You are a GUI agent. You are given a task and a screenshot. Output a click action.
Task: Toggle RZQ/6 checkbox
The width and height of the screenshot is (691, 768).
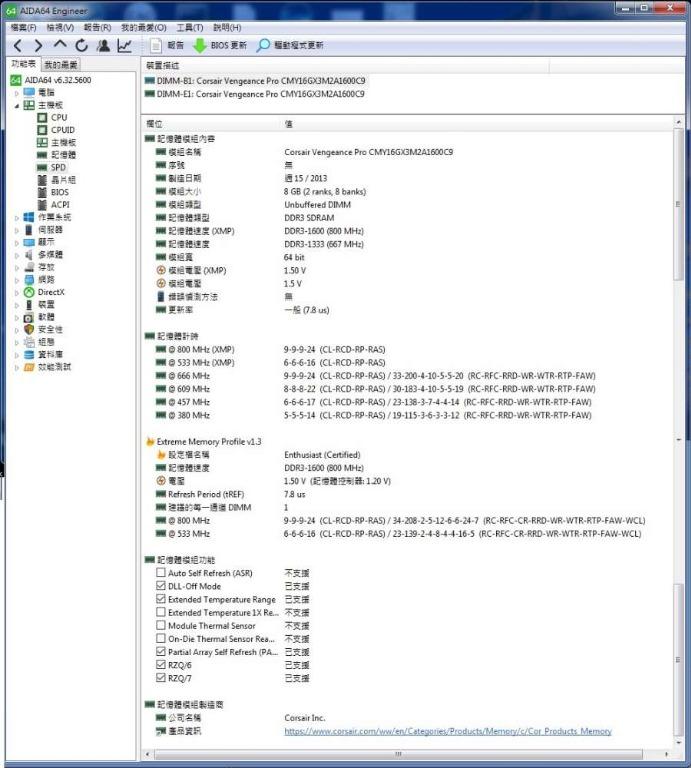(161, 665)
